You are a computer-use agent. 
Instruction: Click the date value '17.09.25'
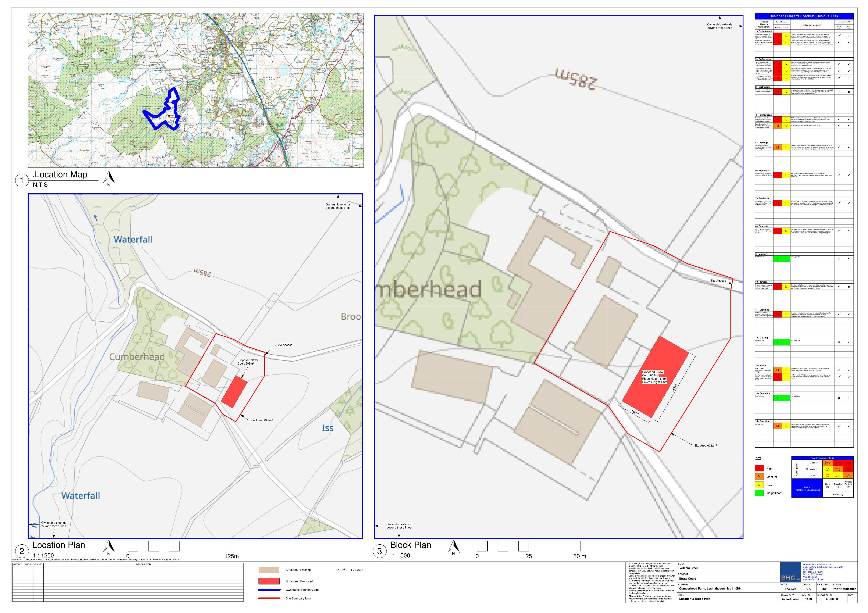click(790, 589)
